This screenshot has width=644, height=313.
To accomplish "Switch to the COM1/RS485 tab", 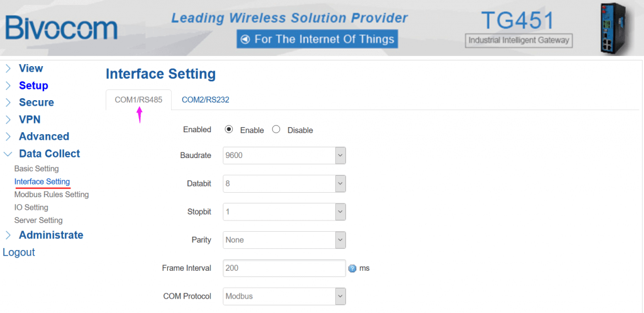I will pos(138,100).
